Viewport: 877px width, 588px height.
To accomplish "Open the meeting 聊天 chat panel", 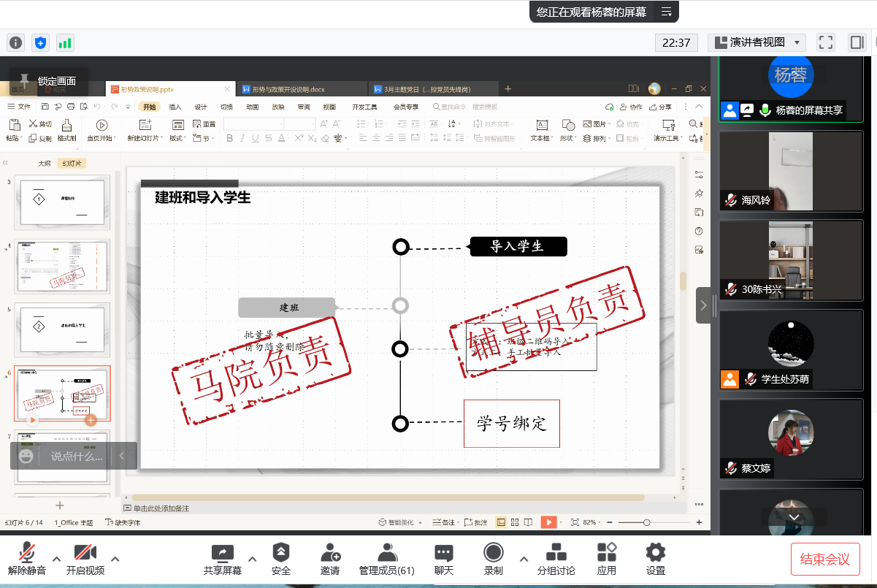I will point(443,558).
